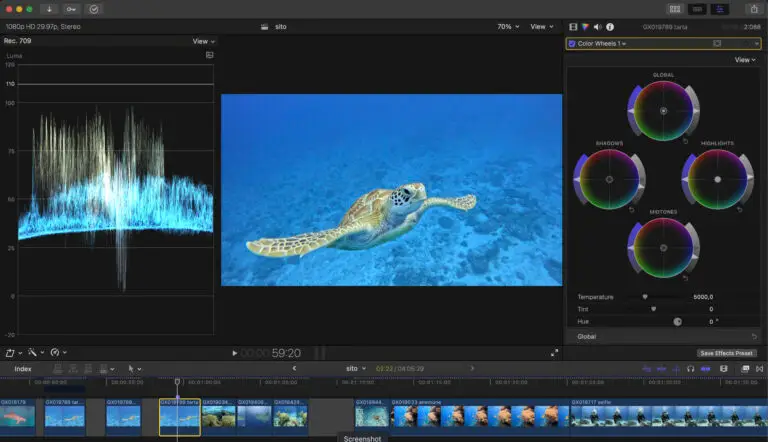Click the shape mask icon on Color Wheels row
The width and height of the screenshot is (768, 442).
[717, 44]
